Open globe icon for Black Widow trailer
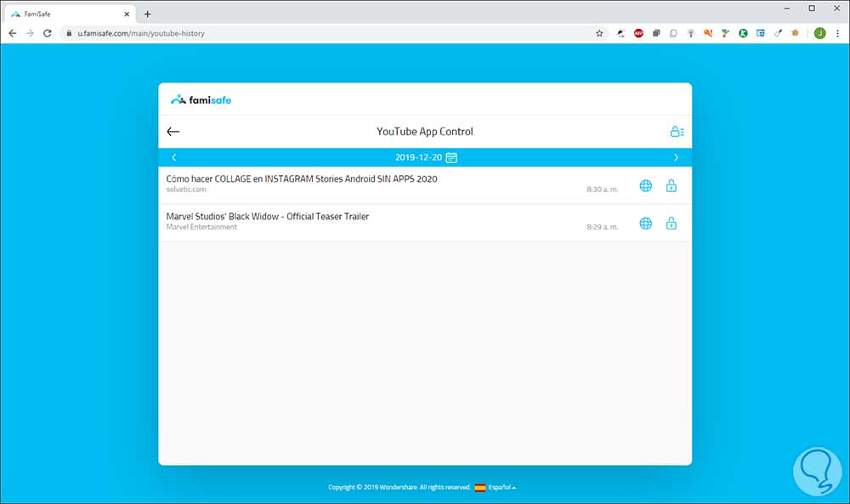This screenshot has height=504, width=850. (x=646, y=224)
